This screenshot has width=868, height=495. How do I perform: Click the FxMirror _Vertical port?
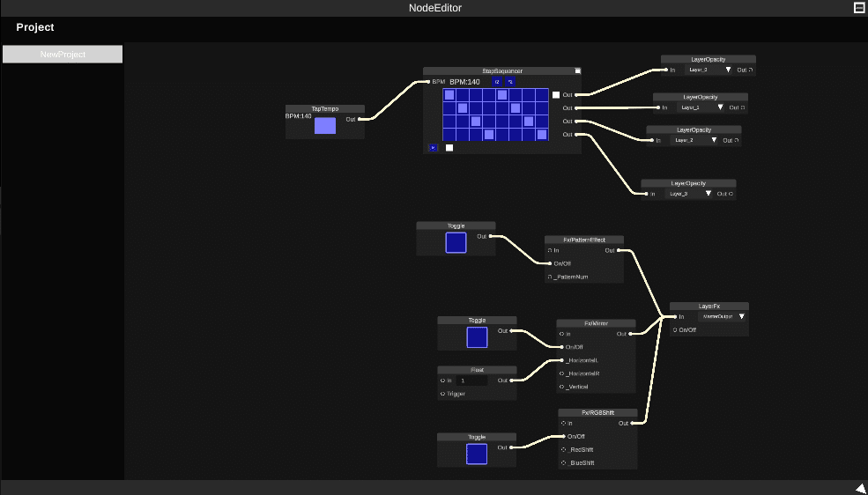[562, 388]
